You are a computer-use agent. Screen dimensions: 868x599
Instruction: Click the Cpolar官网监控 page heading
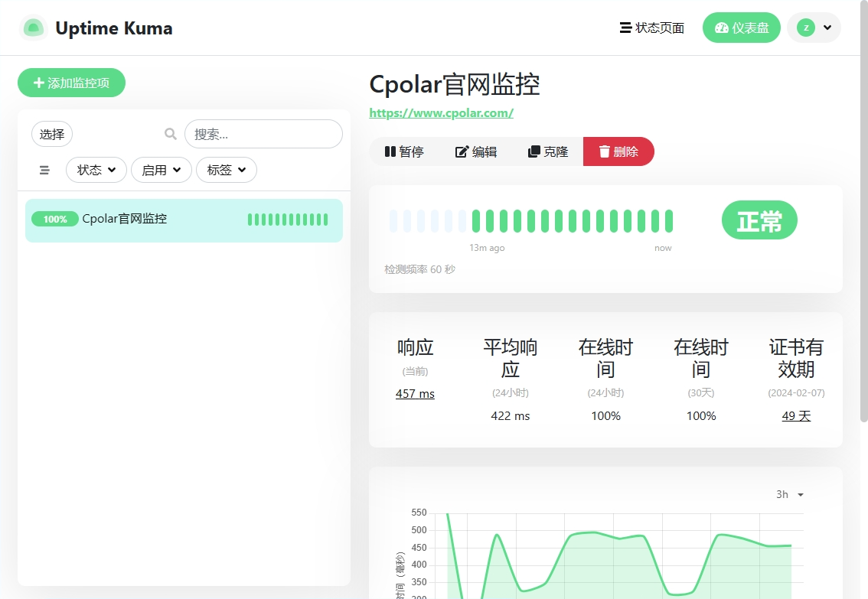point(455,85)
